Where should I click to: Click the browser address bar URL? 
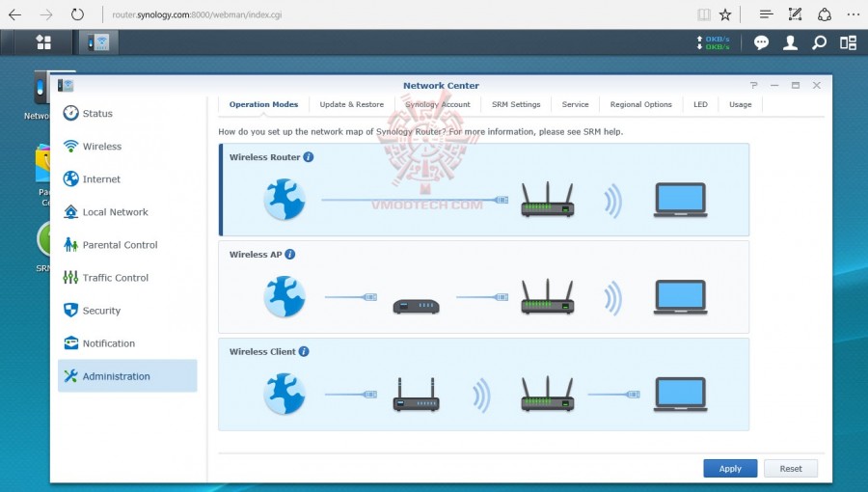point(197,14)
